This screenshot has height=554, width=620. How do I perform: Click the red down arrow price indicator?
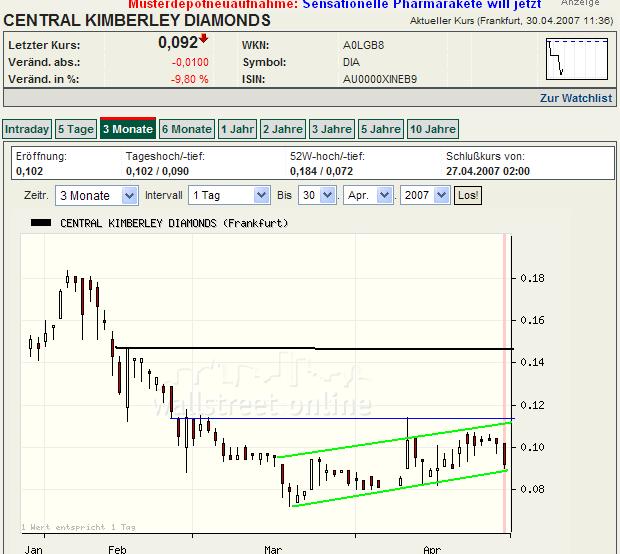(x=204, y=40)
